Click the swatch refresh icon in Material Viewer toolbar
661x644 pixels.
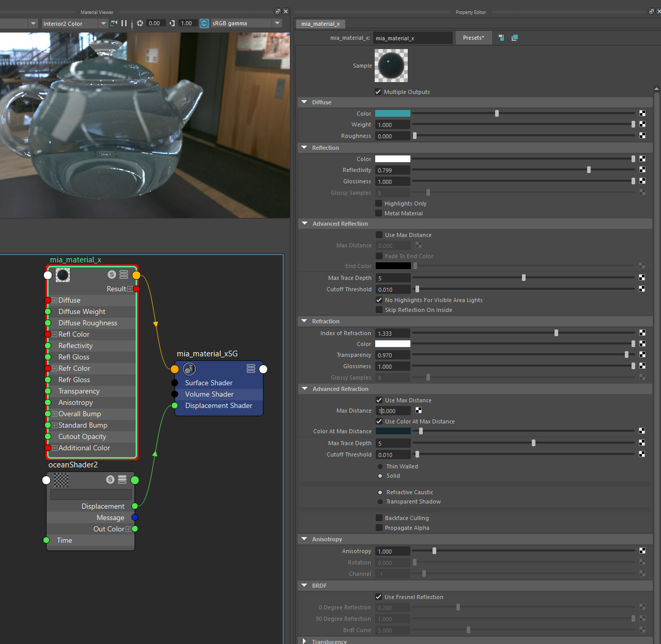coord(113,23)
